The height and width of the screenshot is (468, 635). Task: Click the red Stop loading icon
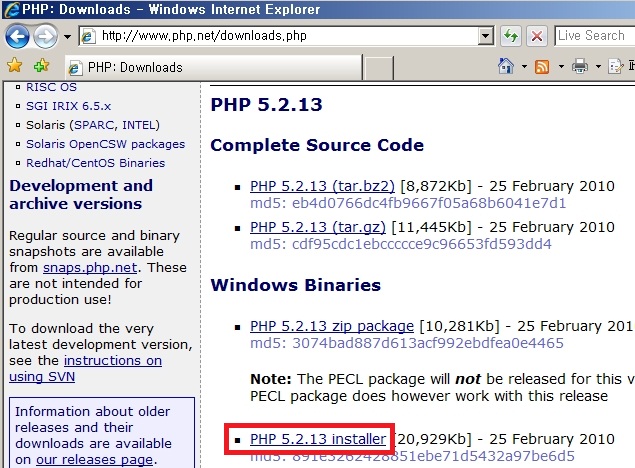[537, 36]
